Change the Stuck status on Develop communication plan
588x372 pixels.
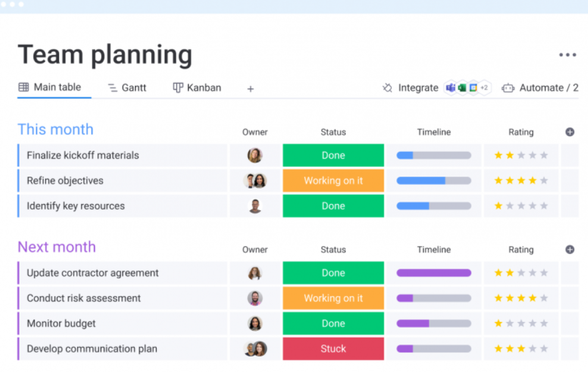click(333, 349)
